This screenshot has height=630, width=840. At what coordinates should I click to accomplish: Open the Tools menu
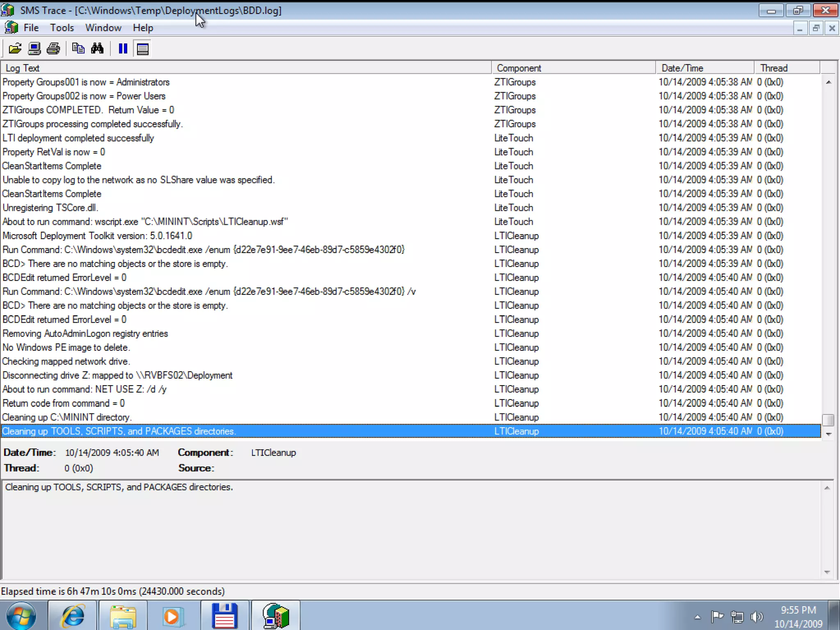(62, 27)
